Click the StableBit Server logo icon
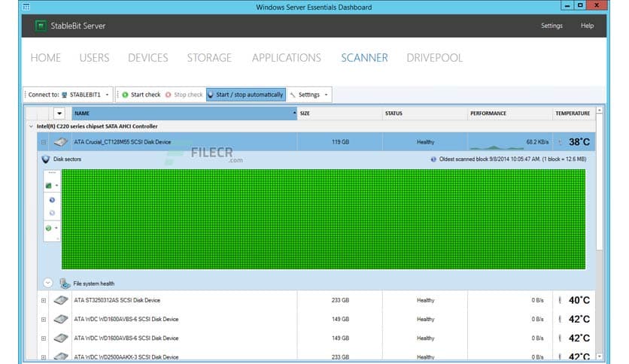629x364 pixels. [41, 26]
